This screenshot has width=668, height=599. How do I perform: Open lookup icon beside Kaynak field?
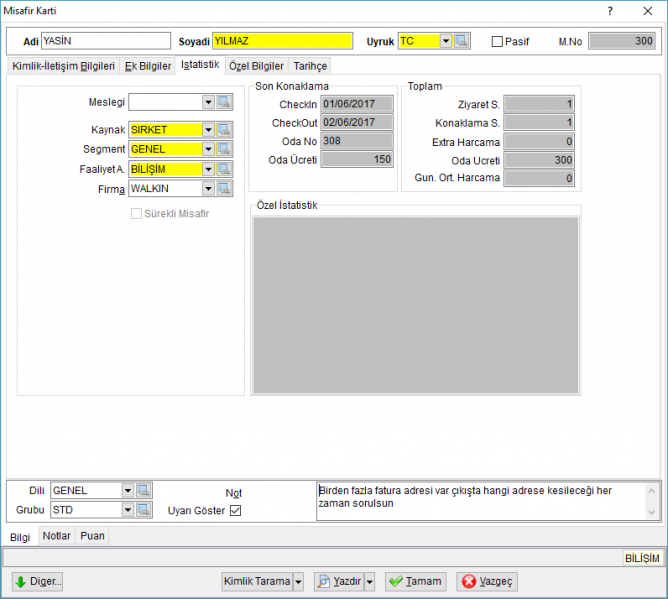pos(224,130)
